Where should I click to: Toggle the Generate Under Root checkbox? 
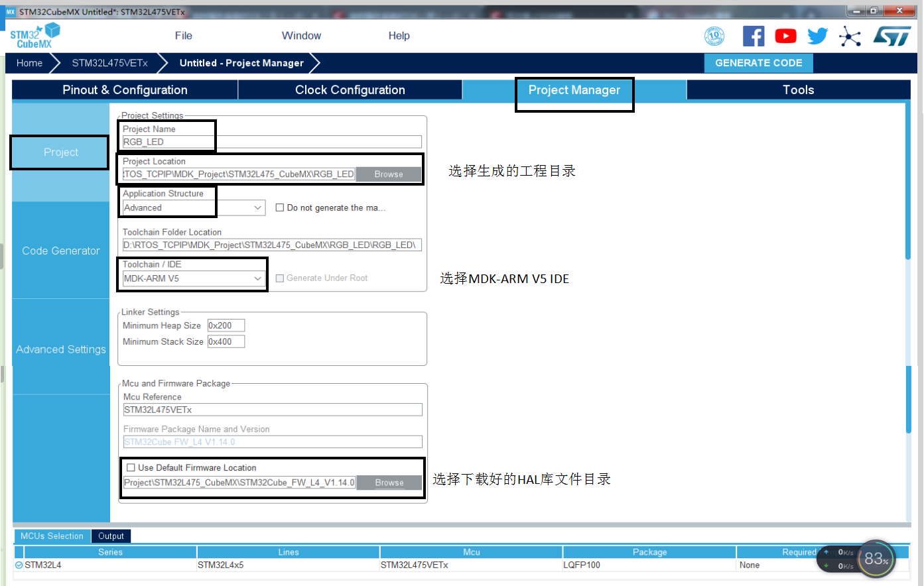(281, 278)
